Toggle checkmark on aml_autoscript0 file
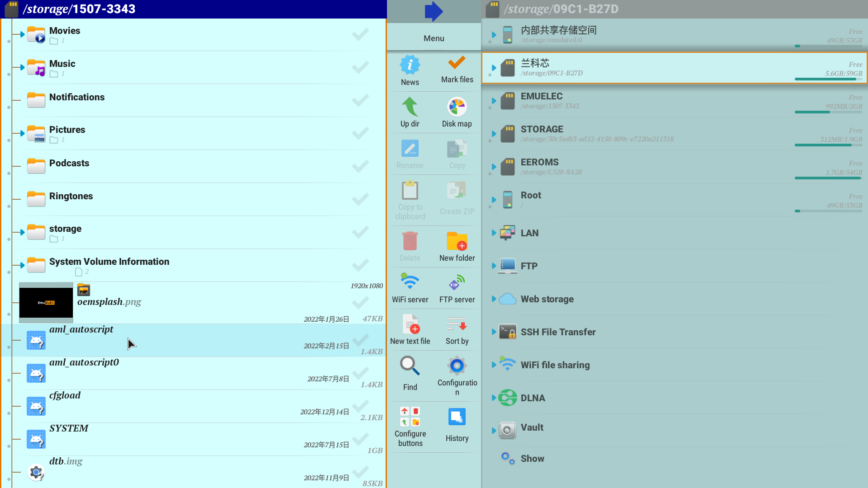Image resolution: width=868 pixels, height=488 pixels. click(x=360, y=373)
